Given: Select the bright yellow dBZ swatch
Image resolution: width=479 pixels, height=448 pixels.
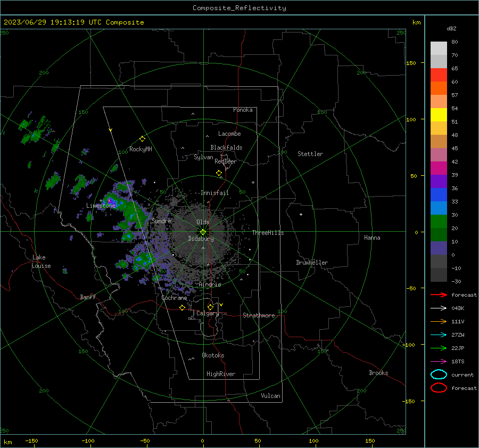Looking at the screenshot, I should coord(439,115).
